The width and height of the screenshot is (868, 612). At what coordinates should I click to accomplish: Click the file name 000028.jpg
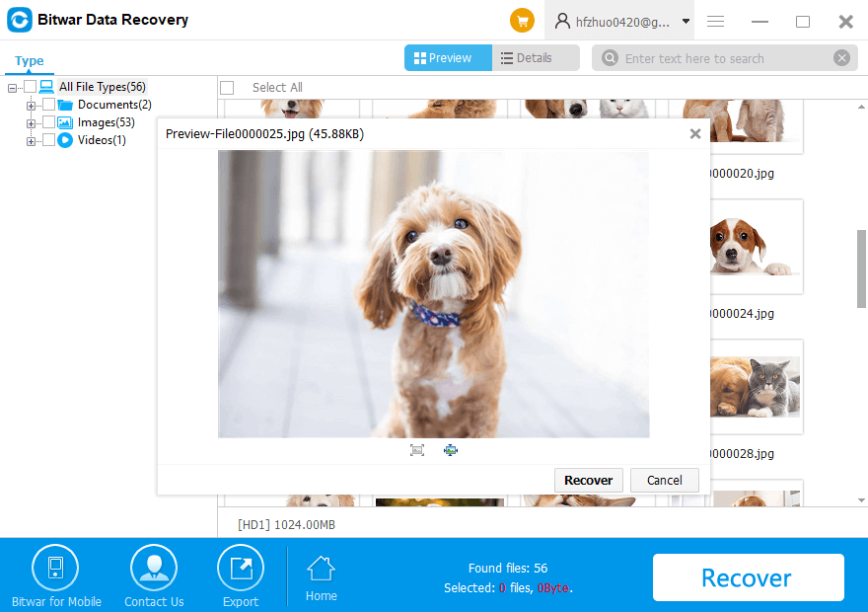[743, 454]
